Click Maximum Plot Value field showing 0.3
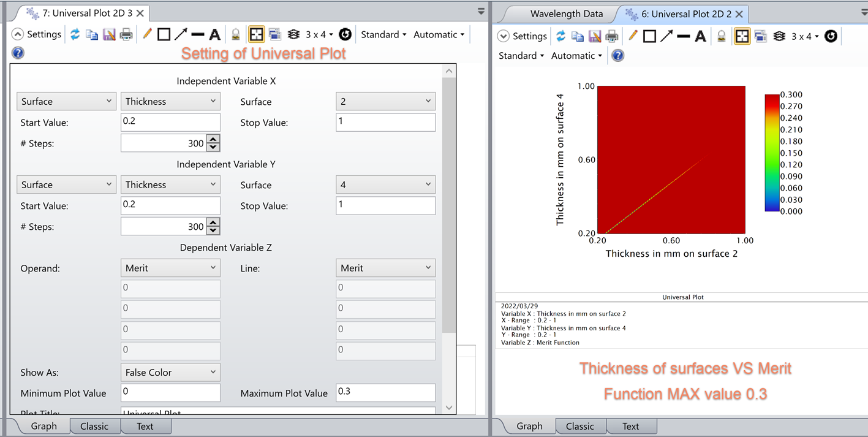This screenshot has height=437, width=868. (x=386, y=392)
